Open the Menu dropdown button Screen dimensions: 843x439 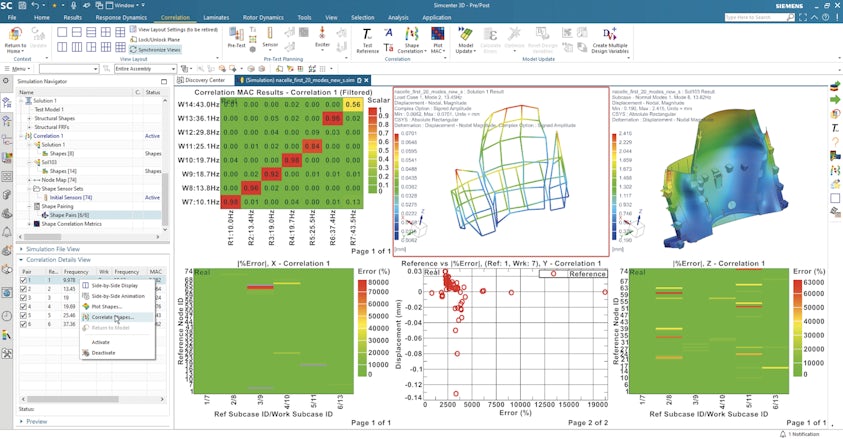(17, 69)
